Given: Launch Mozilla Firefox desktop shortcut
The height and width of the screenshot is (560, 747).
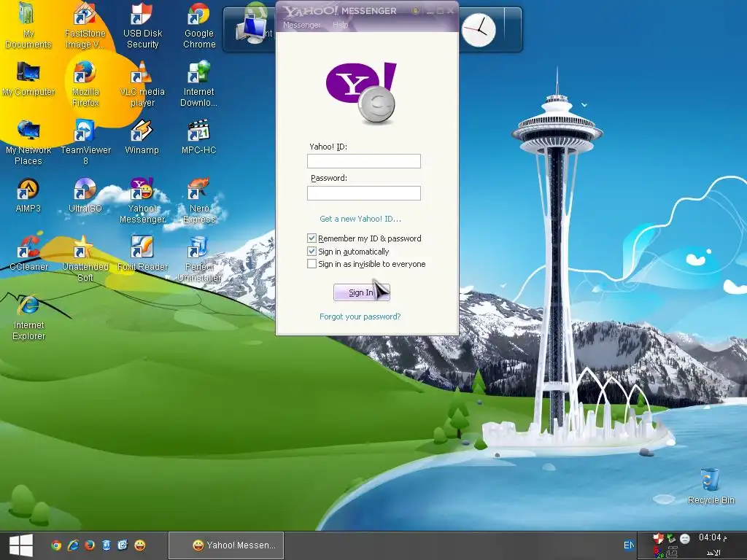Looking at the screenshot, I should point(85,84).
